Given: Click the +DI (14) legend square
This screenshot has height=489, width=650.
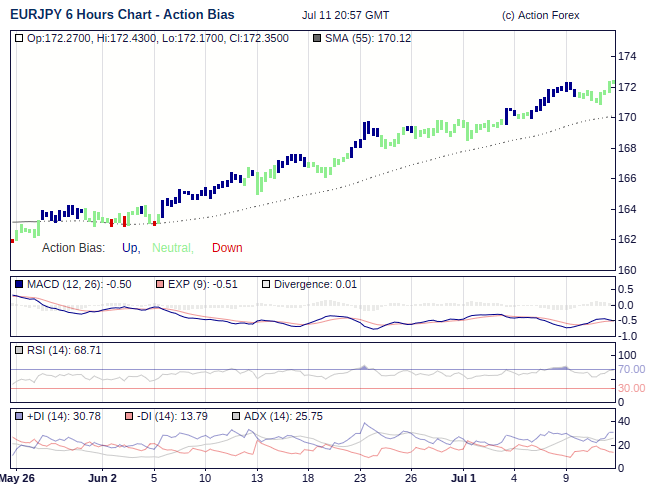Looking at the screenshot, I should [x=20, y=415].
